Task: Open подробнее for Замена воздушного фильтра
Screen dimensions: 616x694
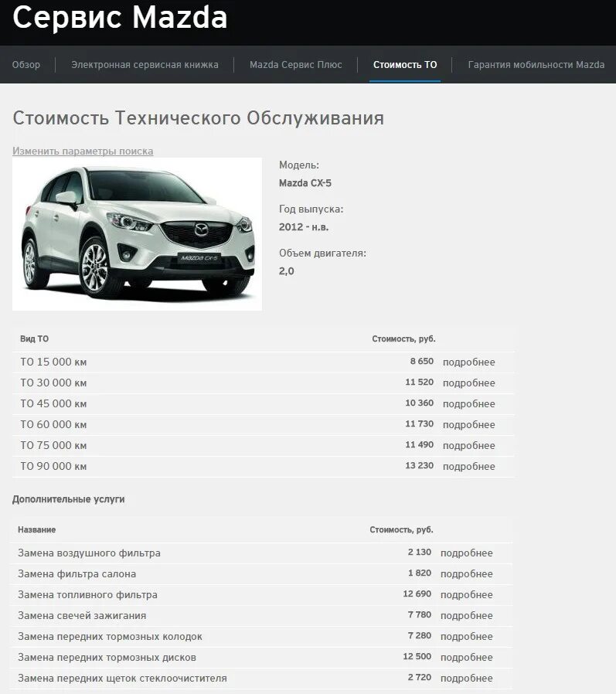Action: 466,553
